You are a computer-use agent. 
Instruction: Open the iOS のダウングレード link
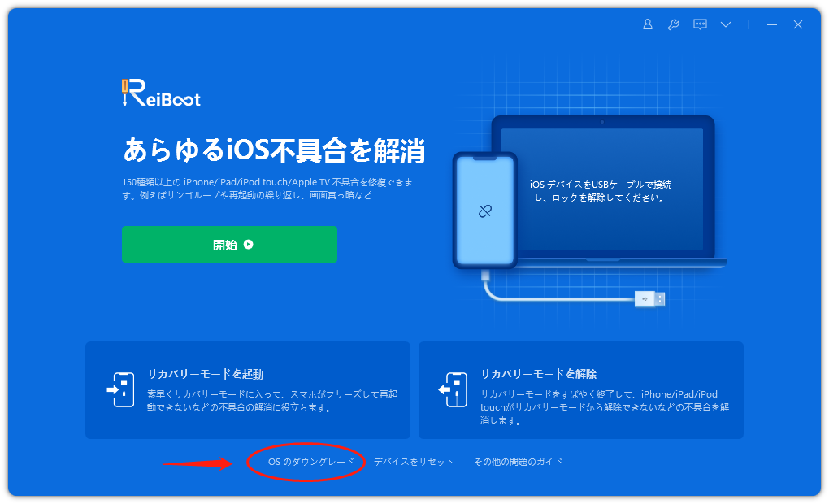point(310,462)
